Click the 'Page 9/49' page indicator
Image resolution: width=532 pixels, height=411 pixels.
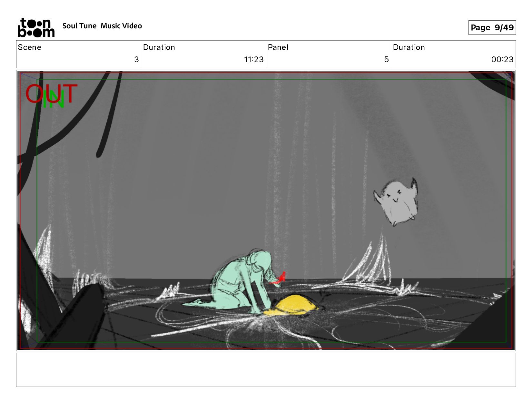click(492, 27)
